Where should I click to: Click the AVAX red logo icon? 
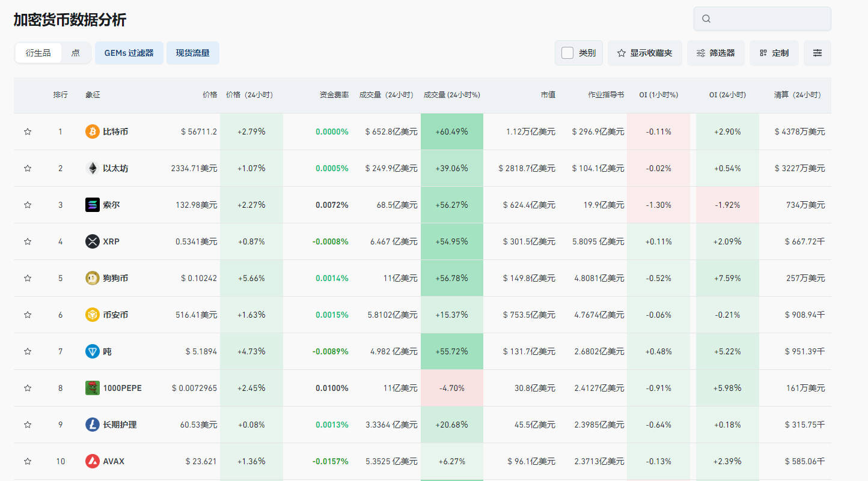[x=92, y=461]
